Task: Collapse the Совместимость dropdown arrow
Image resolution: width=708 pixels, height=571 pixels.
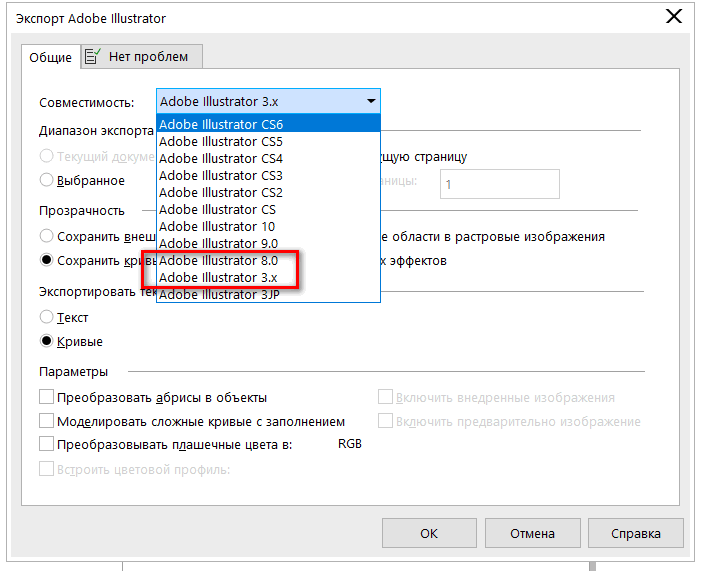Action: click(371, 101)
